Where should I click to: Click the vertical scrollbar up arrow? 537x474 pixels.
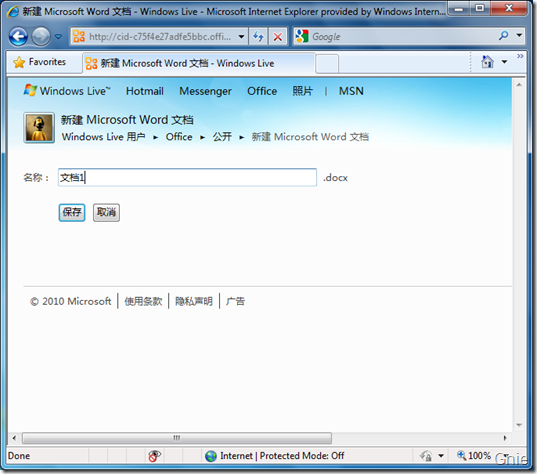(x=519, y=85)
